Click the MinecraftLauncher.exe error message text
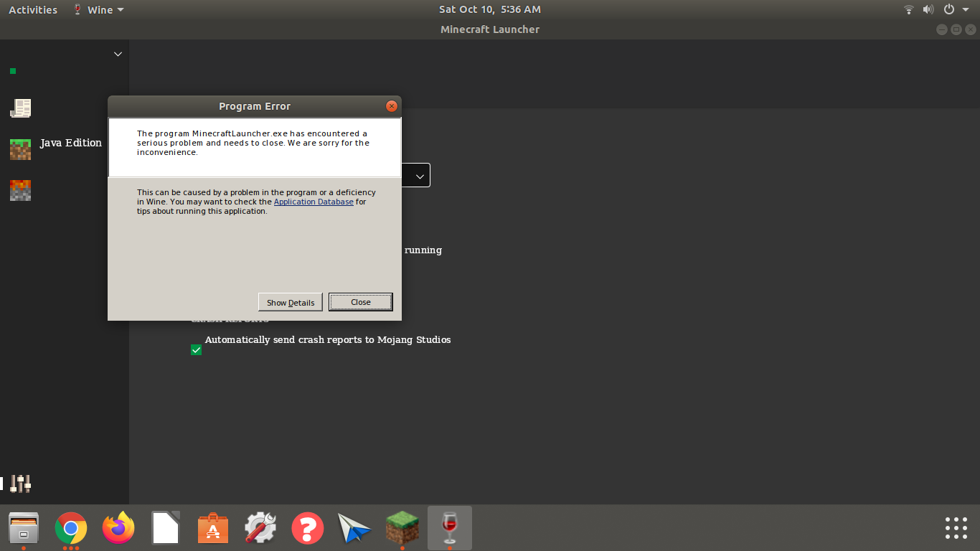The width and height of the screenshot is (980, 551). pos(253,143)
